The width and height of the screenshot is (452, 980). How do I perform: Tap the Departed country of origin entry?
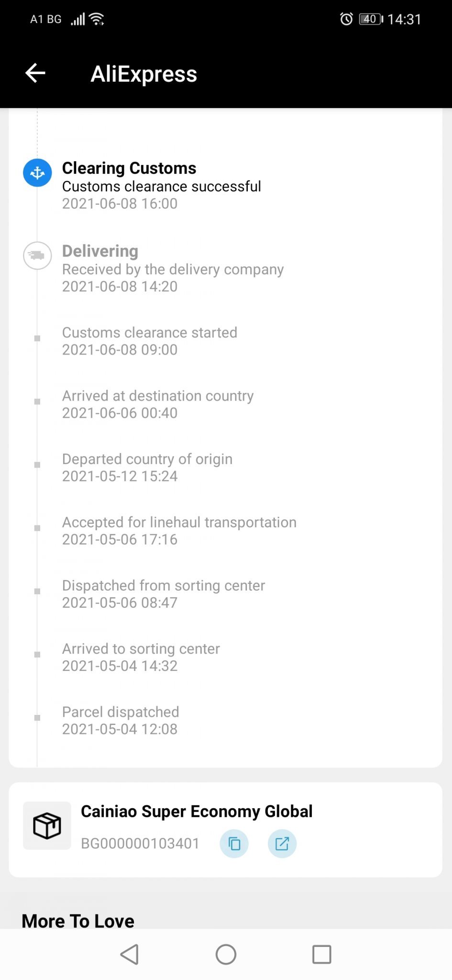[x=147, y=467]
